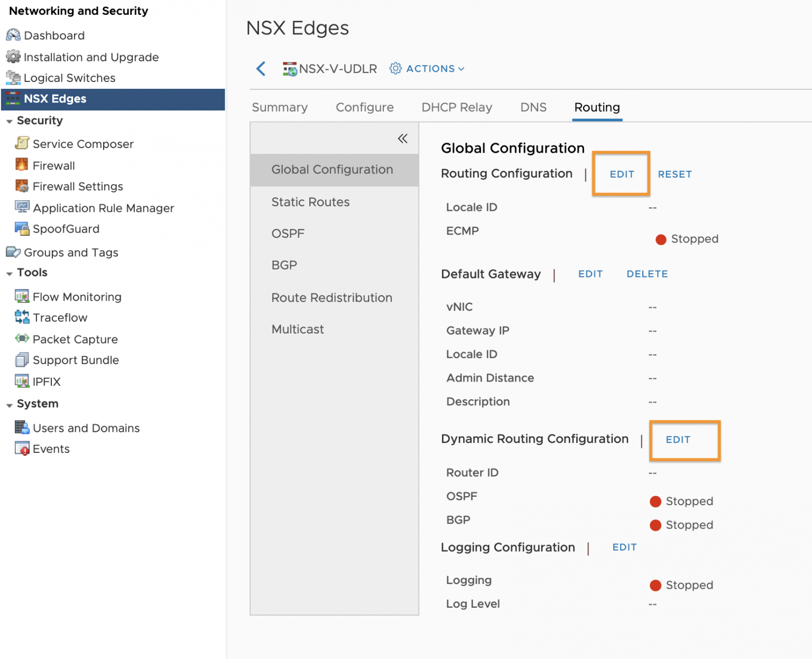812x659 pixels.
Task: Collapse the routing navigation panel with double-chevron
Action: click(402, 138)
